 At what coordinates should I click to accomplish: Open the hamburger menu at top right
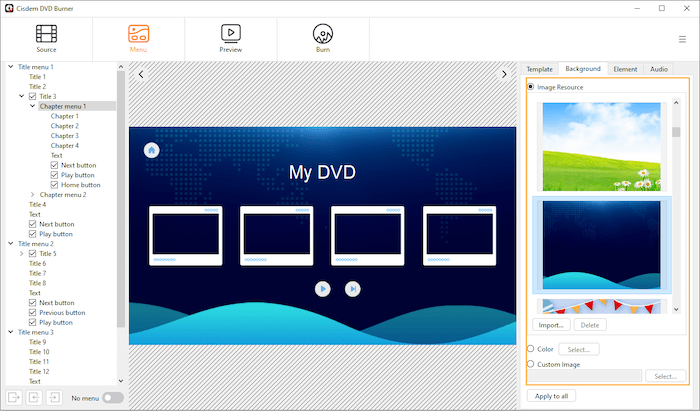tap(682, 39)
